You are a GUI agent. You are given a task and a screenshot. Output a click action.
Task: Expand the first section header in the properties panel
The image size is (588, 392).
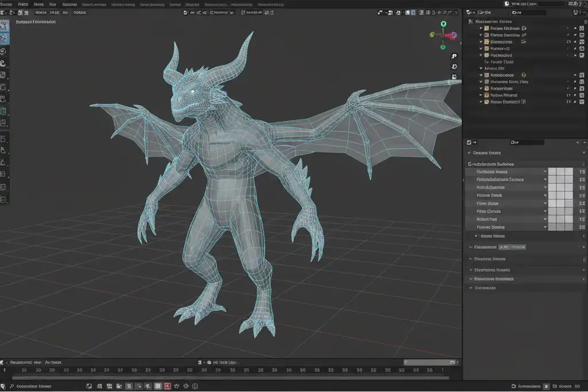click(488, 153)
